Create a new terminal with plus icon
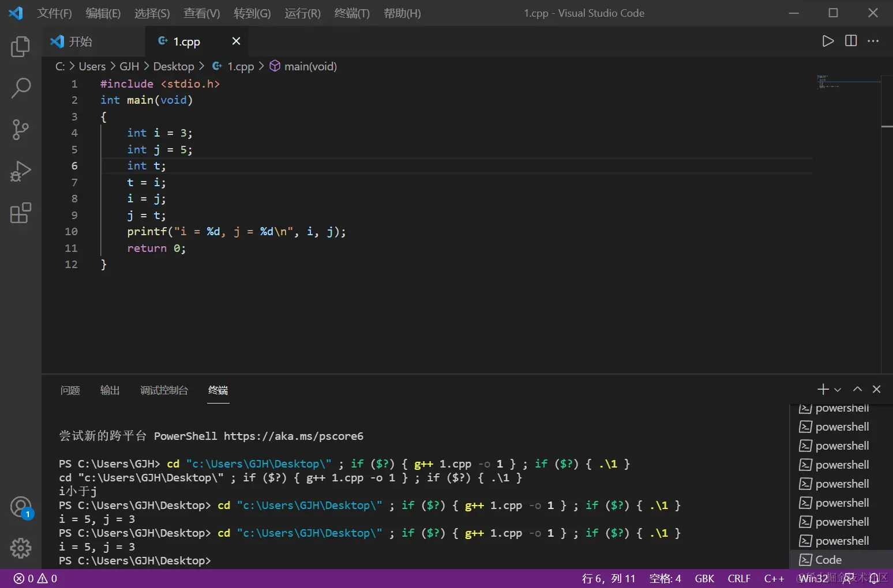893x588 pixels. coord(823,389)
